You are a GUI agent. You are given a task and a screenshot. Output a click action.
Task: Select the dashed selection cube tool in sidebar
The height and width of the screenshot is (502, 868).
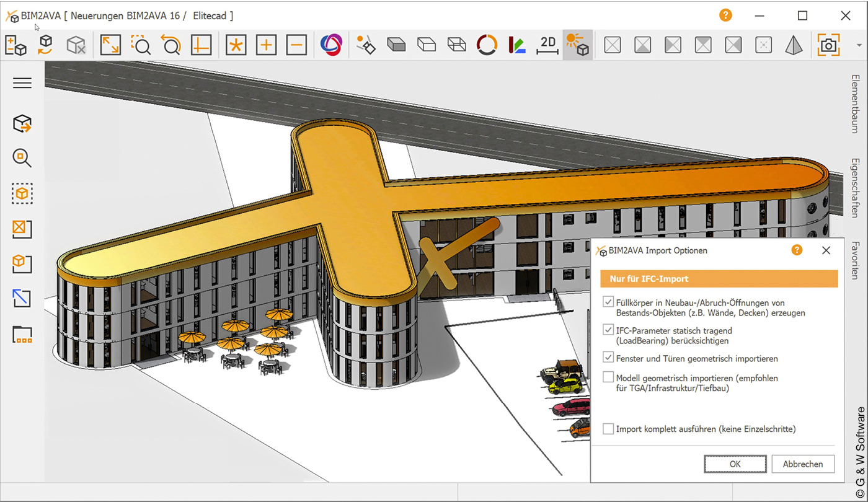[22, 193]
